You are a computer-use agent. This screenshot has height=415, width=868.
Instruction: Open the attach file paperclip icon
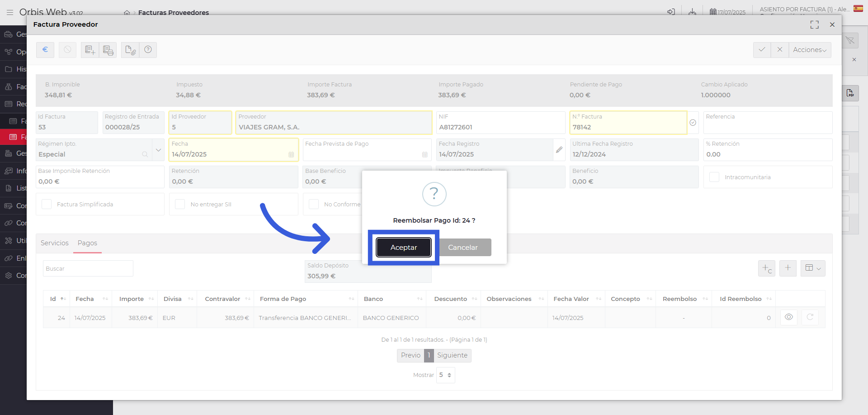130,50
